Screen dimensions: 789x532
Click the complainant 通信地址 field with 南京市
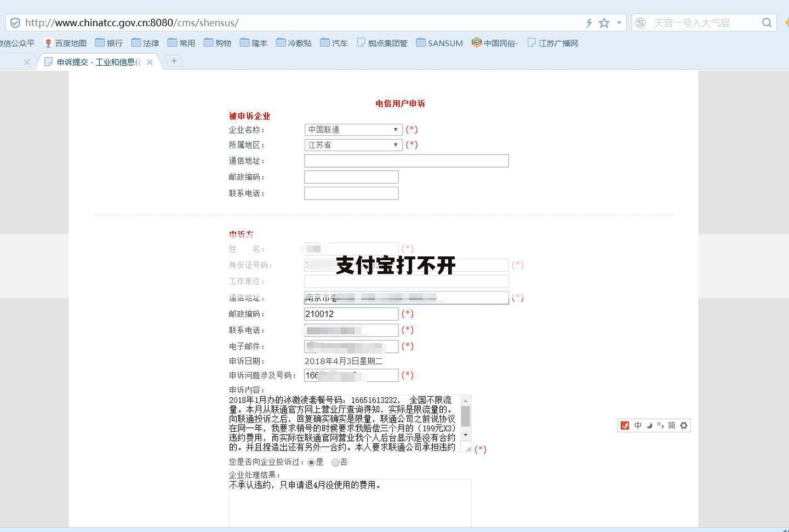tap(407, 298)
